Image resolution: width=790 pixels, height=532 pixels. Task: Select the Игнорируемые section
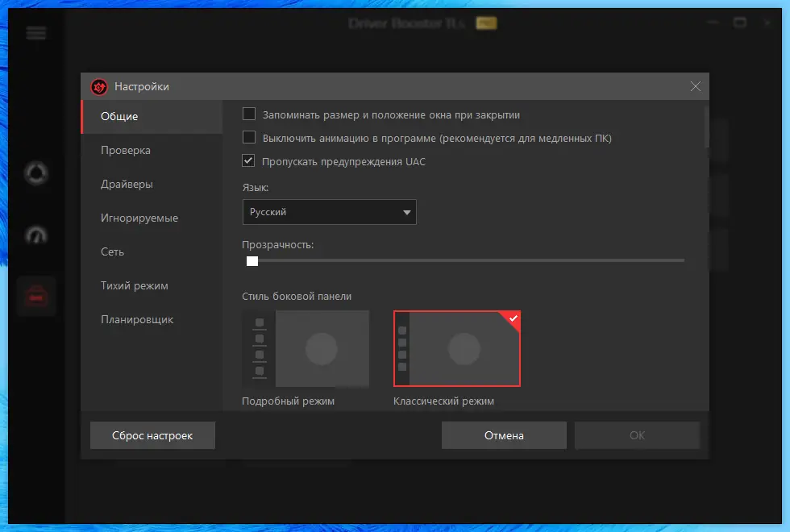click(152, 218)
